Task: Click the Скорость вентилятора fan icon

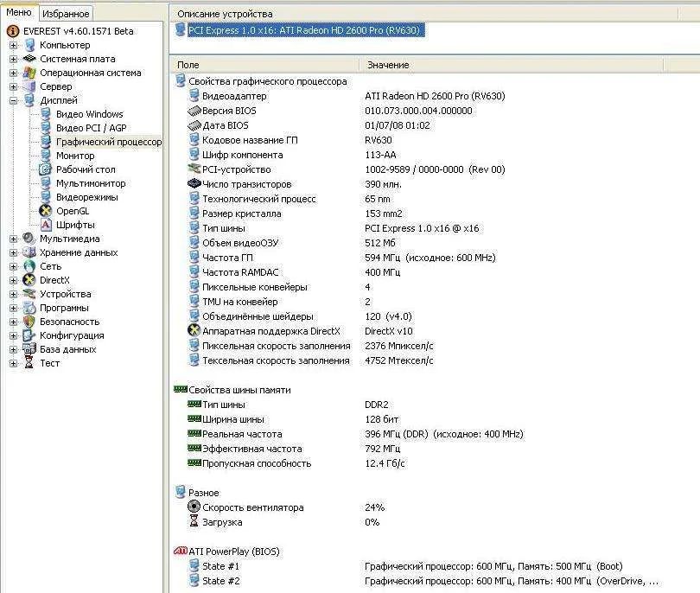Action: coord(194,507)
